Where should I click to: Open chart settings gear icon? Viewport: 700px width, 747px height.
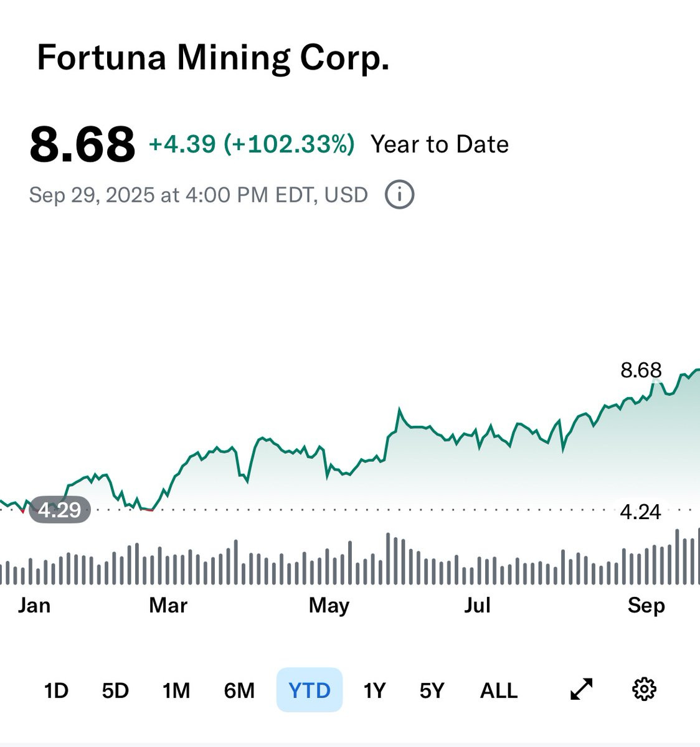(x=644, y=689)
